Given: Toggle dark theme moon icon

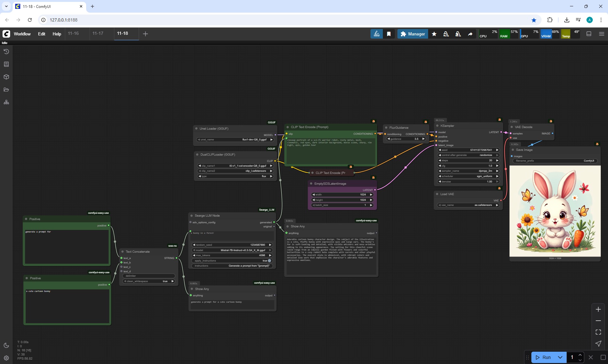Looking at the screenshot, I should coord(6,345).
